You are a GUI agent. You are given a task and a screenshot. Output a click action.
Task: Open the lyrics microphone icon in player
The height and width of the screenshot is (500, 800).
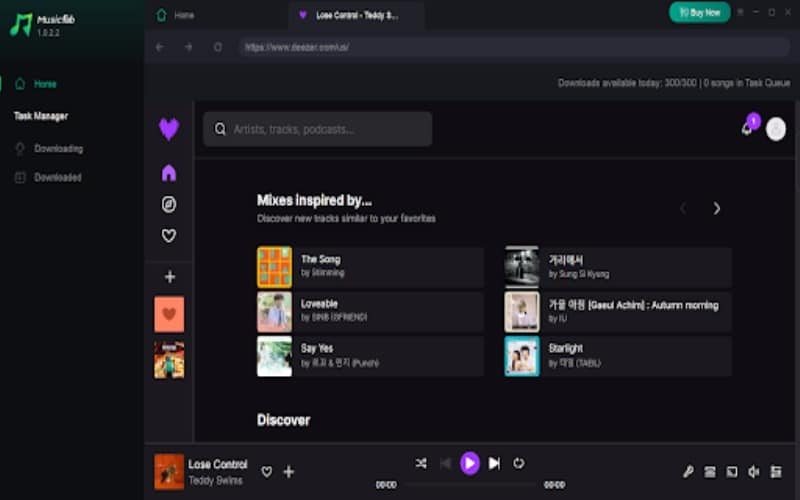pos(688,472)
